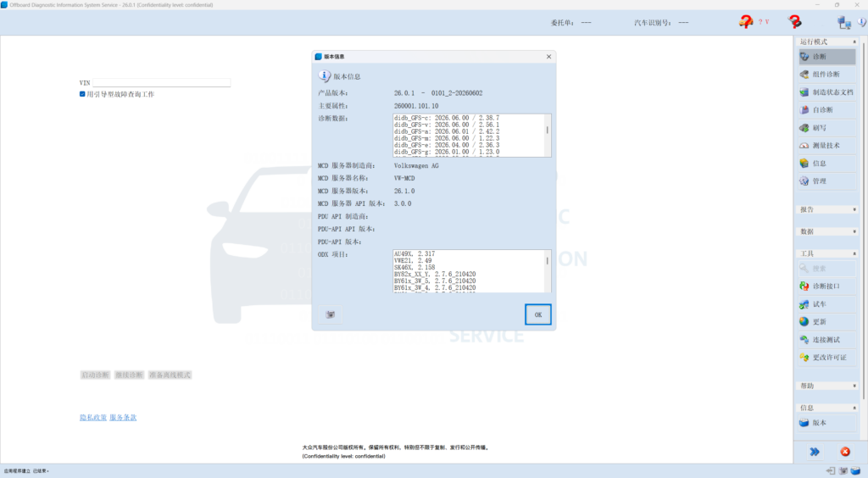Click the product version 26.0.1 value

point(438,93)
